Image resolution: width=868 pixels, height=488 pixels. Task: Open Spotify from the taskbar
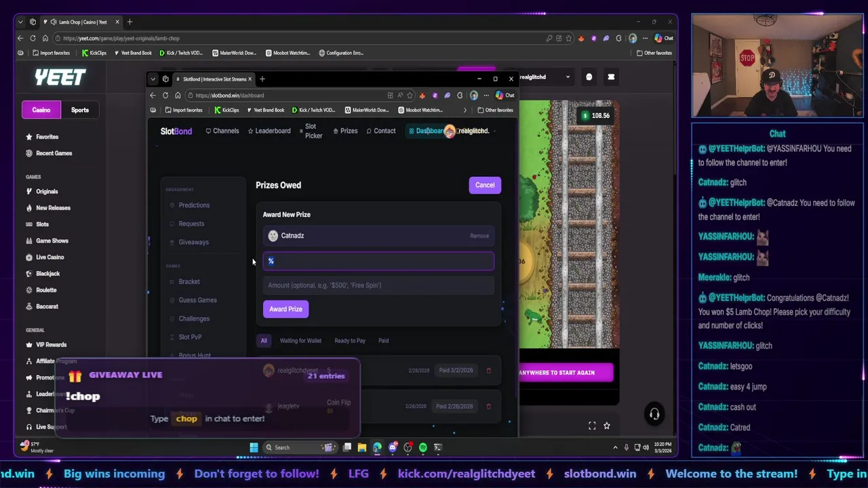(x=422, y=447)
